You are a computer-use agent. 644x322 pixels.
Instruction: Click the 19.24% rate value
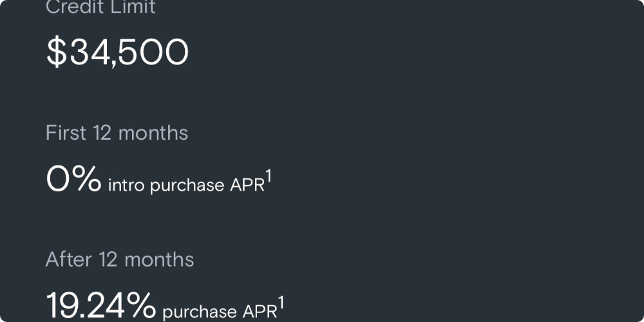(x=101, y=305)
